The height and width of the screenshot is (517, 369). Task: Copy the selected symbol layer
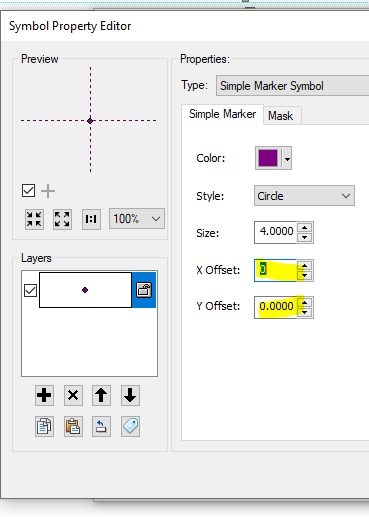44,426
